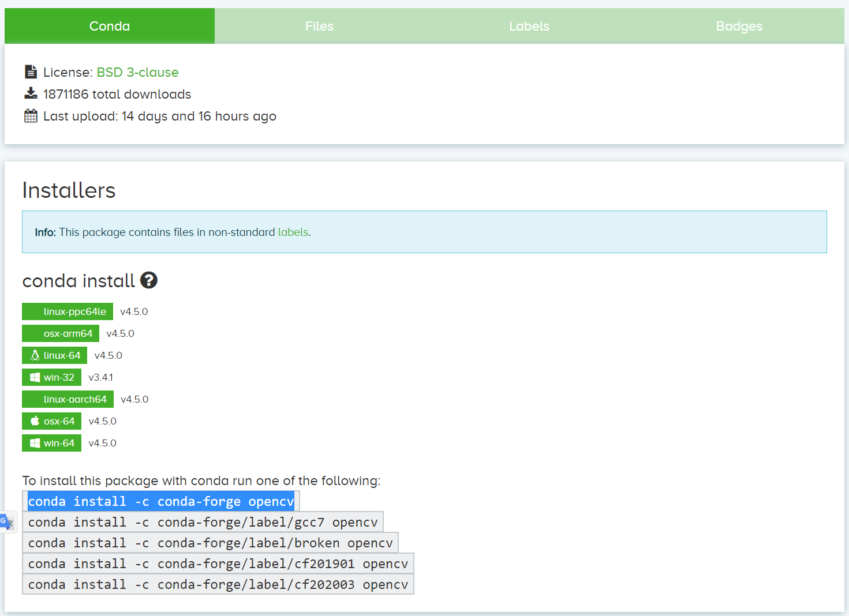
Task: Select the osx-64 platform badge
Action: (x=51, y=421)
